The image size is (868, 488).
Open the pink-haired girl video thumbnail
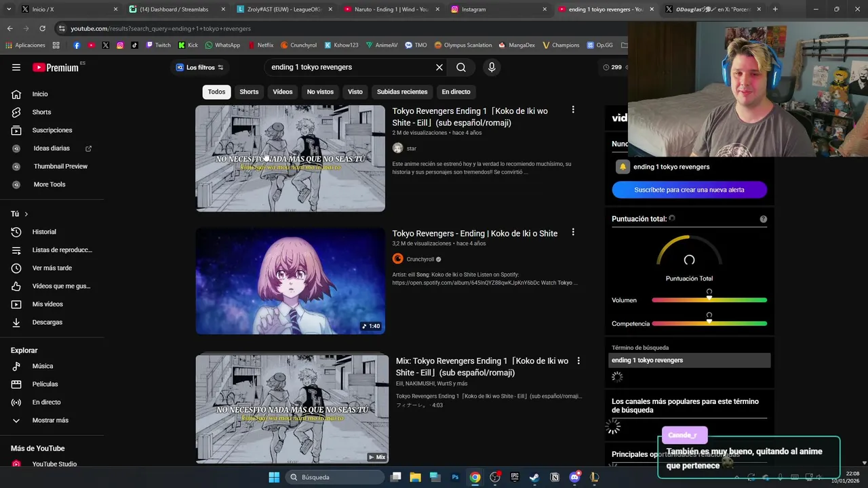pos(290,281)
